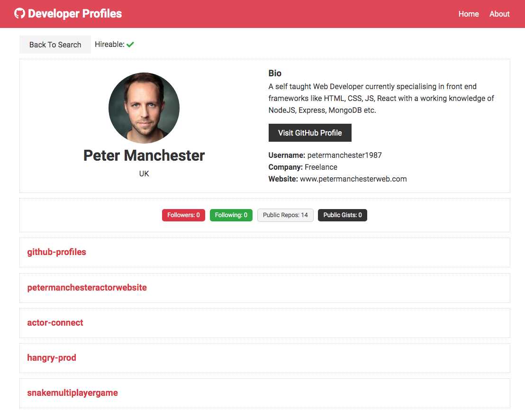Open the github-profiles repository link
Viewport: 525px width, 420px height.
[x=56, y=252]
